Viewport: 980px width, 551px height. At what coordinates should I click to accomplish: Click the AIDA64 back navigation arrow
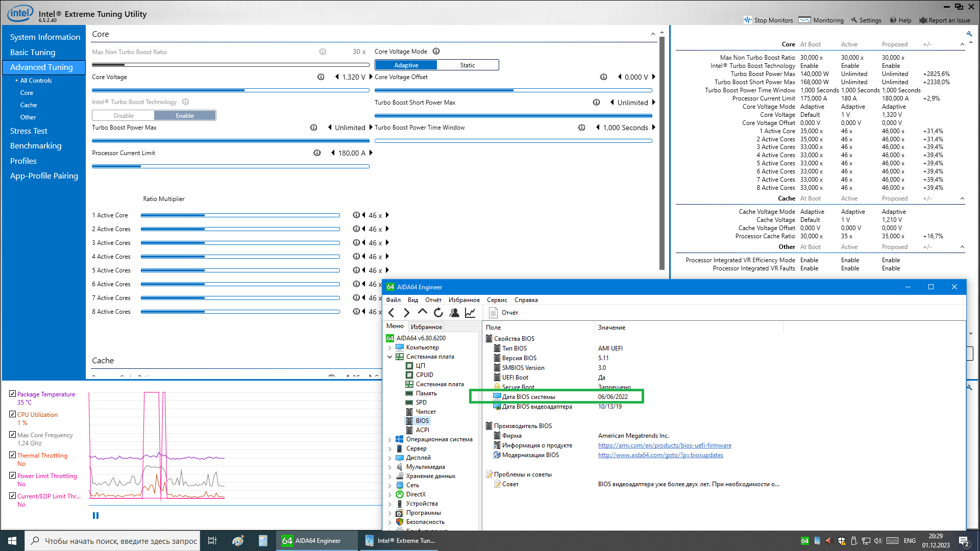click(x=391, y=313)
